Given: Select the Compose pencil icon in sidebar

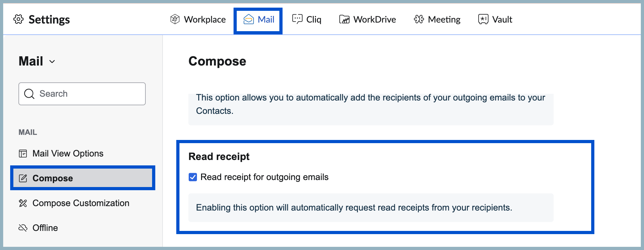Looking at the screenshot, I should pos(23,178).
